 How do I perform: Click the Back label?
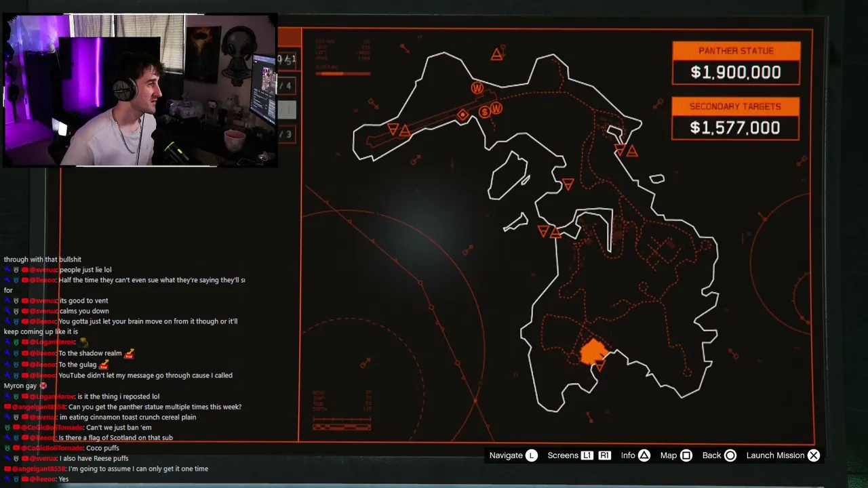pos(711,455)
